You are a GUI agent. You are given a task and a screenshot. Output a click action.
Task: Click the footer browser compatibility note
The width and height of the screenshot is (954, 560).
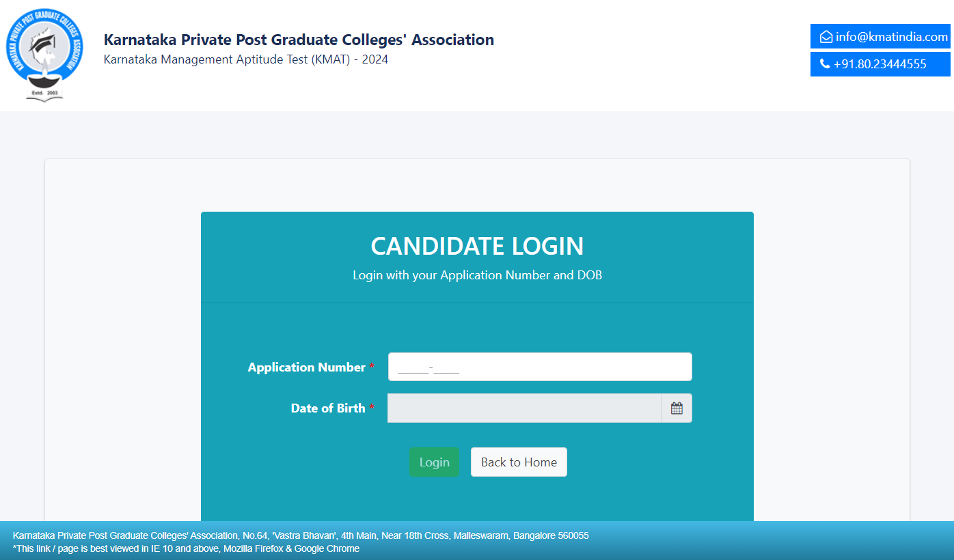pyautogui.click(x=186, y=548)
